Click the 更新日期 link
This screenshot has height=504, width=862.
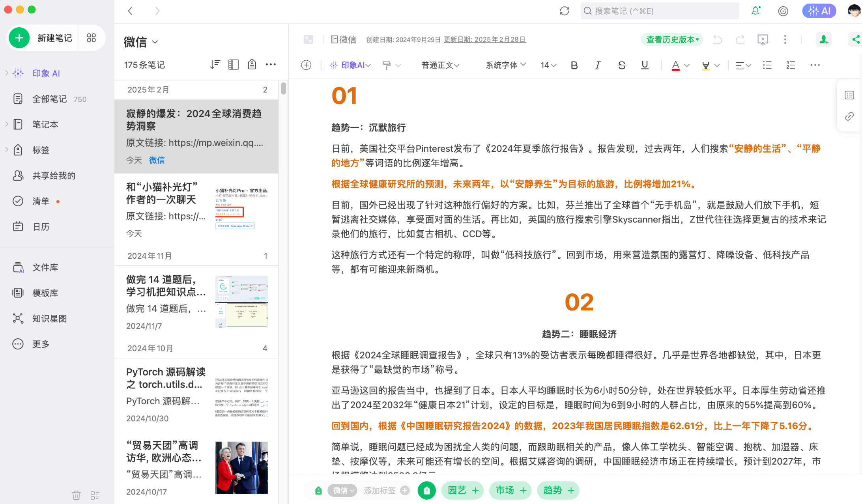pyautogui.click(x=485, y=39)
